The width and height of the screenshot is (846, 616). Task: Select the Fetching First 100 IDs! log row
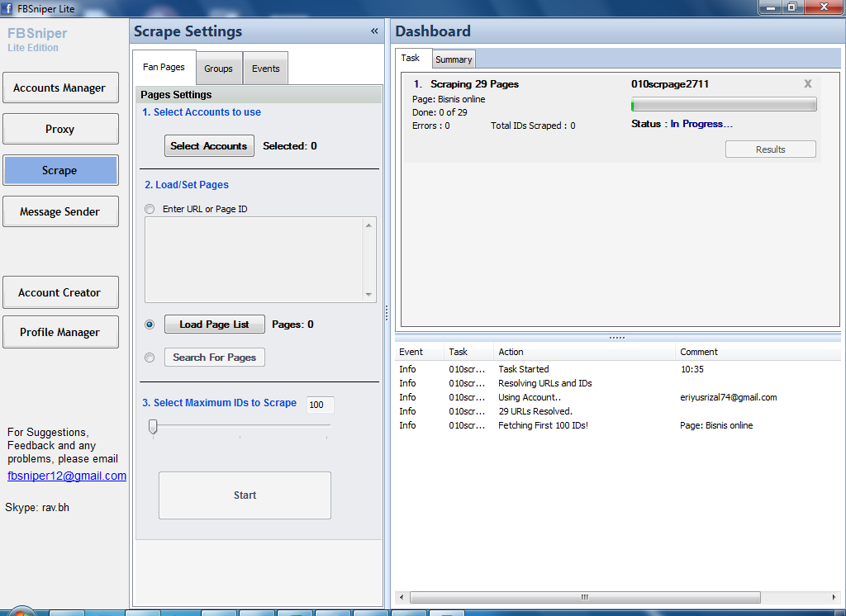click(618, 425)
